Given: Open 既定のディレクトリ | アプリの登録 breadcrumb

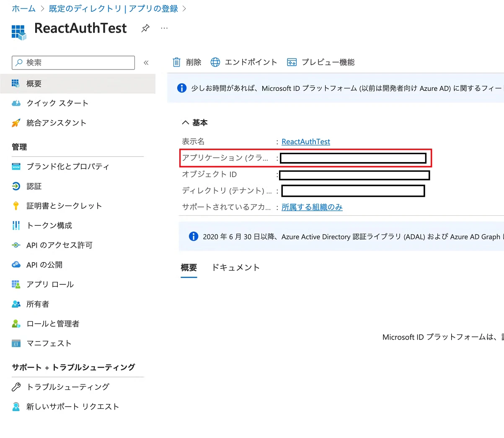Looking at the screenshot, I should tap(113, 8).
